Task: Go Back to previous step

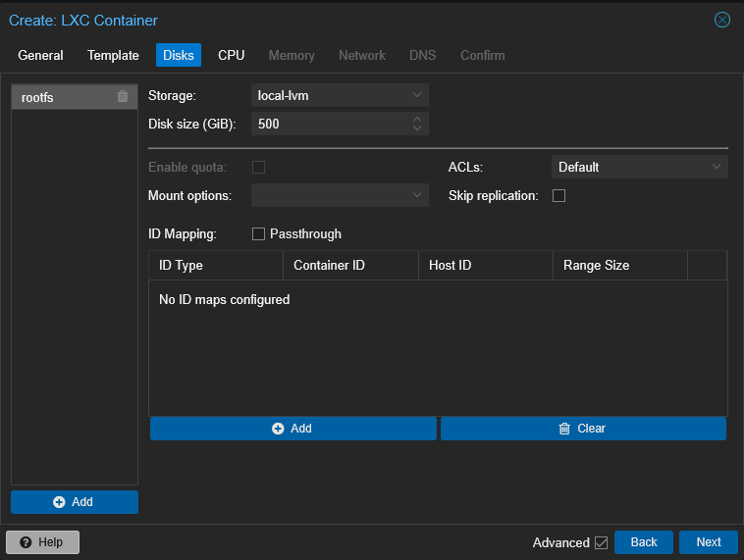Action: pyautogui.click(x=644, y=542)
